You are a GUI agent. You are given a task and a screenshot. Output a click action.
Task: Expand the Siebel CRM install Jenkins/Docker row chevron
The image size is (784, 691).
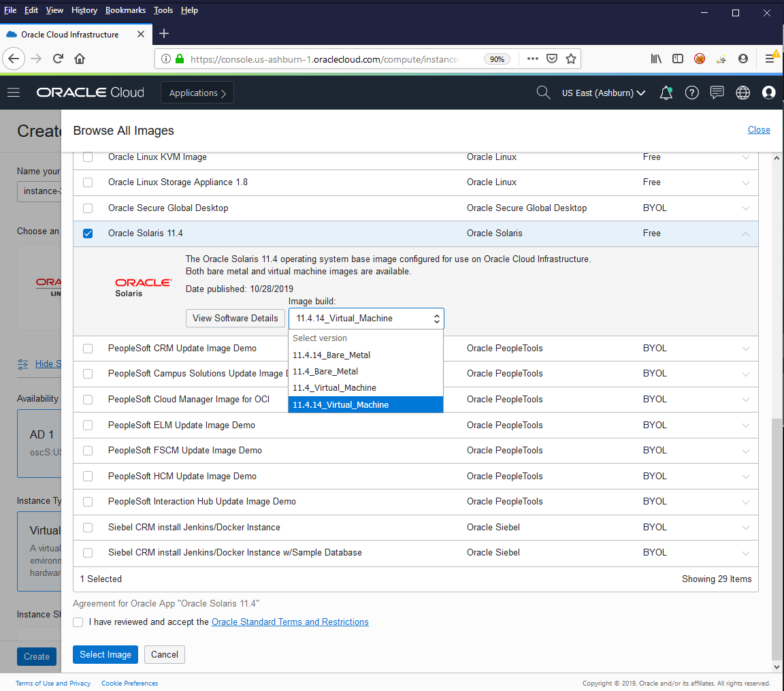click(747, 527)
